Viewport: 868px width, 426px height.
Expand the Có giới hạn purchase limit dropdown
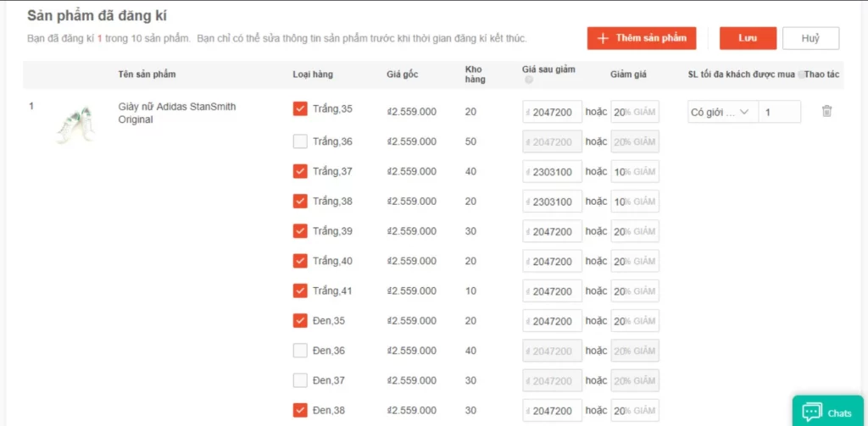pos(720,112)
